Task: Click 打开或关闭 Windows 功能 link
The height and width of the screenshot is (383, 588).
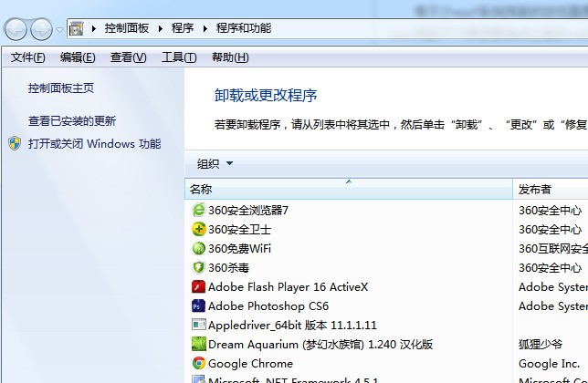Action: (95, 144)
